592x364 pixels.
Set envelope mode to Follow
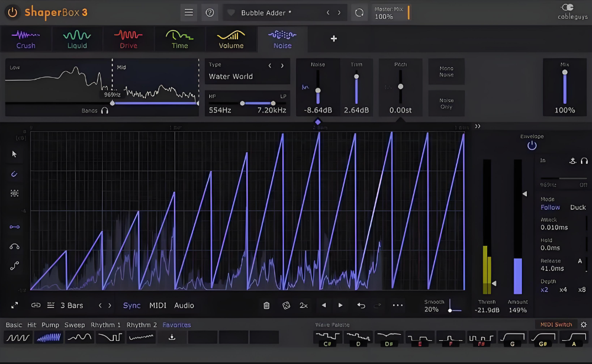550,207
